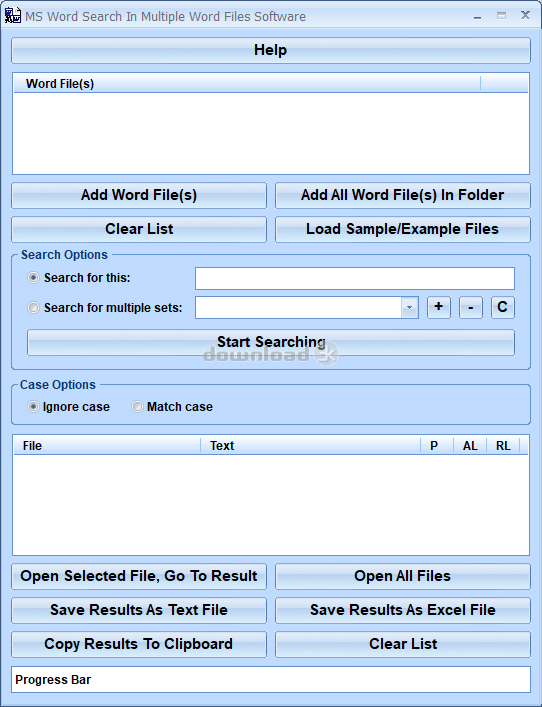This screenshot has height=707, width=542.
Task: Start Searching button click
Action: 271,342
